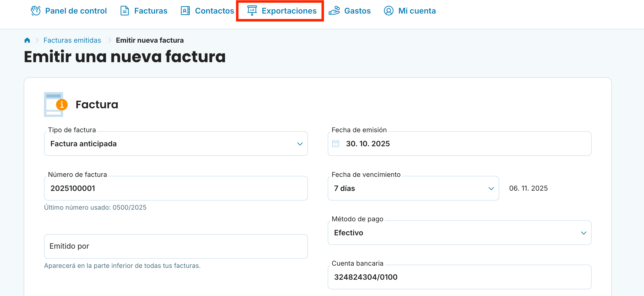Image resolution: width=644 pixels, height=296 pixels.
Task: Click the calendar icon beside the emission date
Action: pyautogui.click(x=336, y=144)
